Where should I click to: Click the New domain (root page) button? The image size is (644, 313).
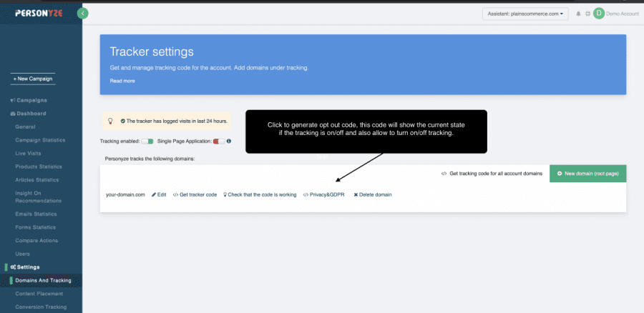click(x=588, y=174)
